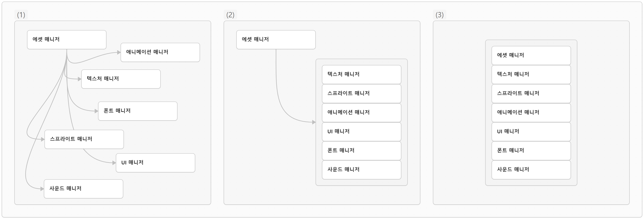Click the 애니메이션 매니저 node in diagram (3)
This screenshot has height=219, width=644.
tap(531, 112)
